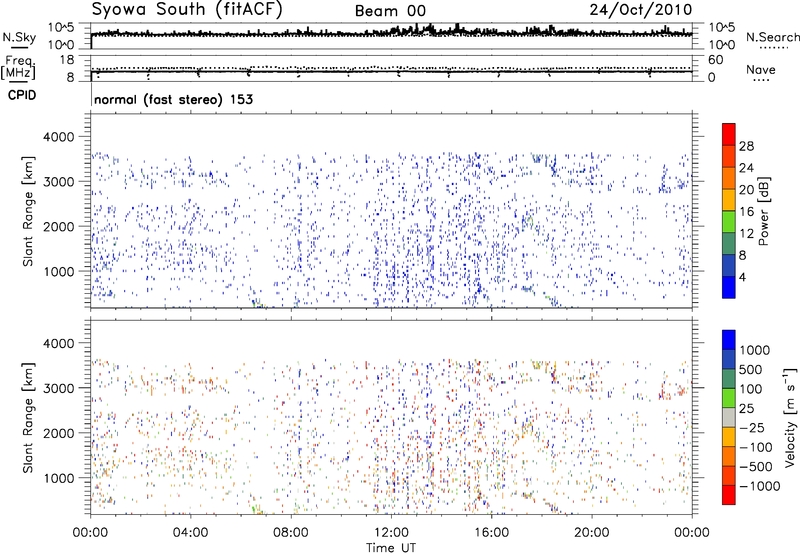Select the '12' tick on Power colorbar

(x=746, y=233)
